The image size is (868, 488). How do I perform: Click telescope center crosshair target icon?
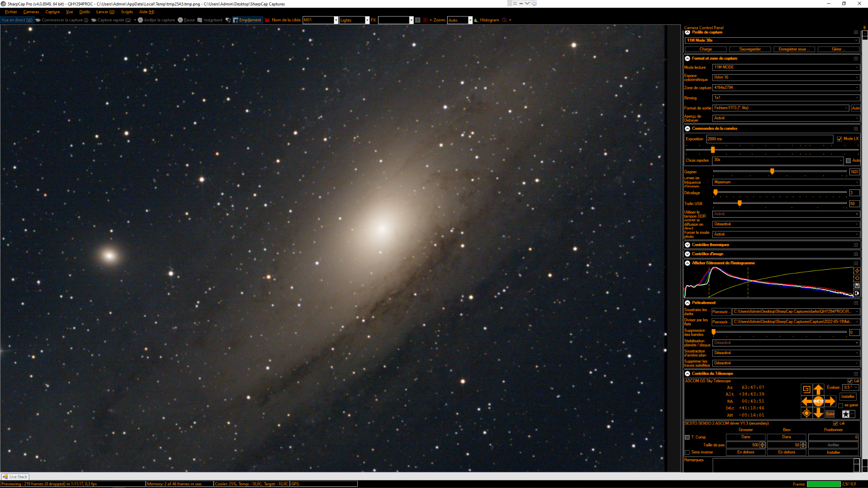click(806, 413)
